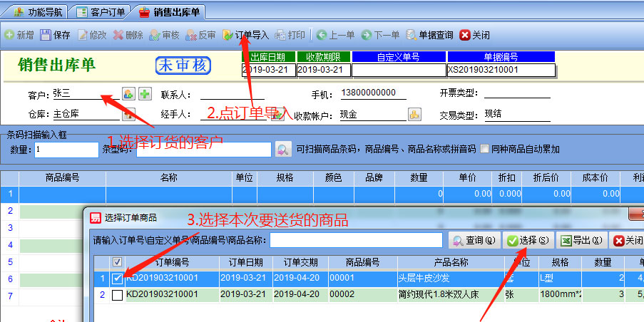This screenshot has height=322, width=644.
Task: Open customer lookup icon beside 张三
Action: point(128,94)
